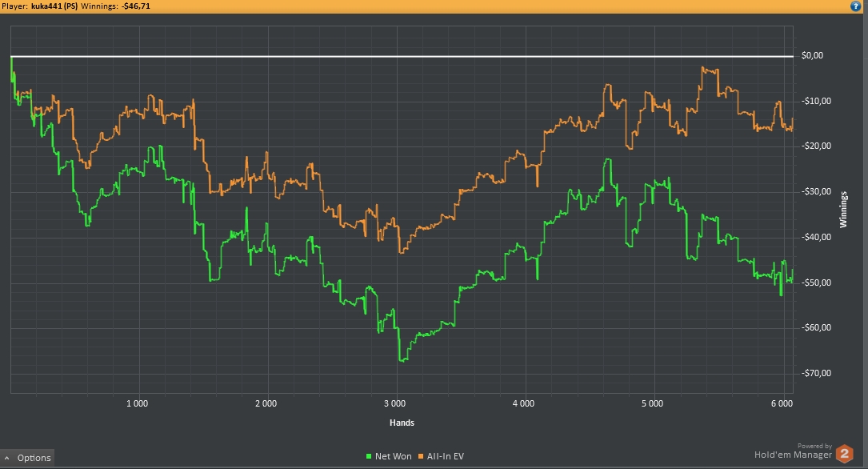Screen dimensions: 868x469
Task: Click the $0,00 y-axis label
Action: click(x=812, y=56)
